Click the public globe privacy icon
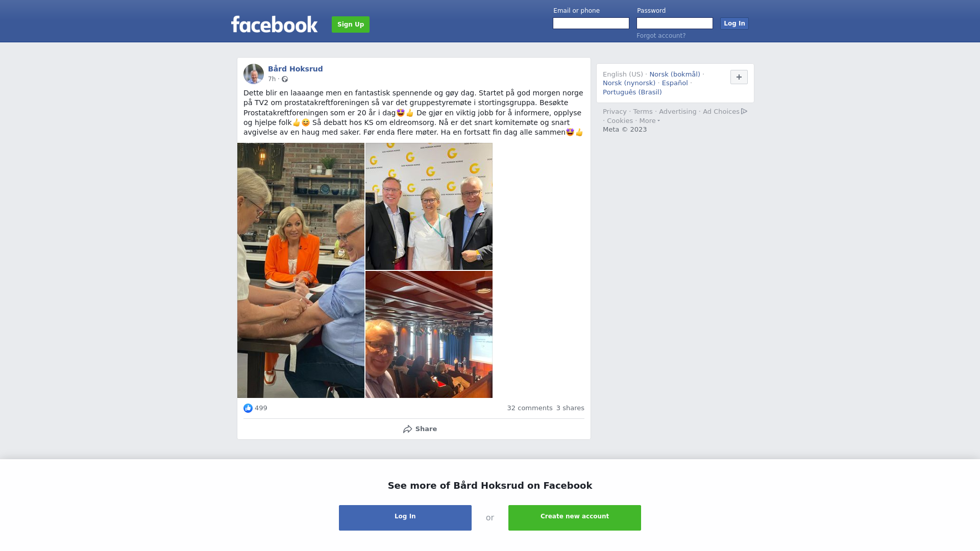Viewport: 980px width, 551px height. [x=285, y=79]
